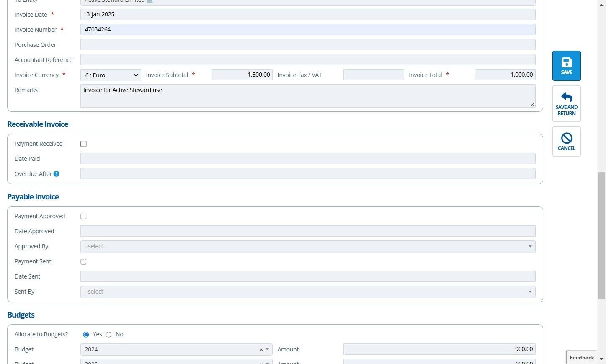
Task: Focus the Date Paid field
Action: pos(308,159)
